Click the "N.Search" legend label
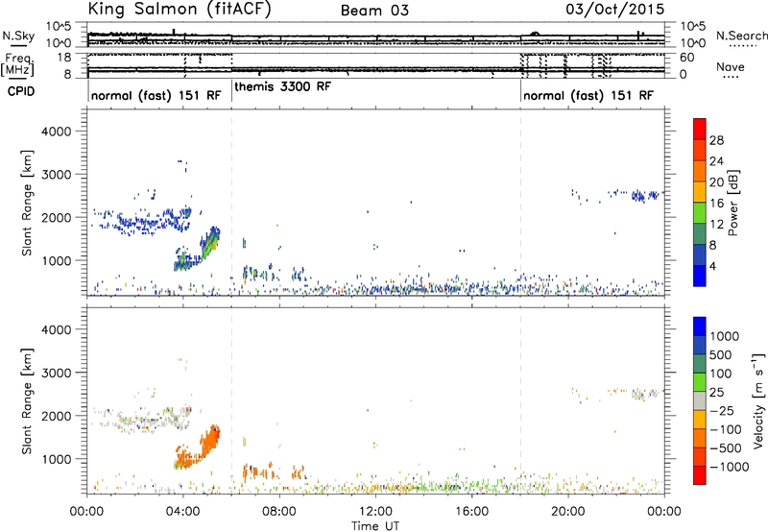 (x=741, y=36)
